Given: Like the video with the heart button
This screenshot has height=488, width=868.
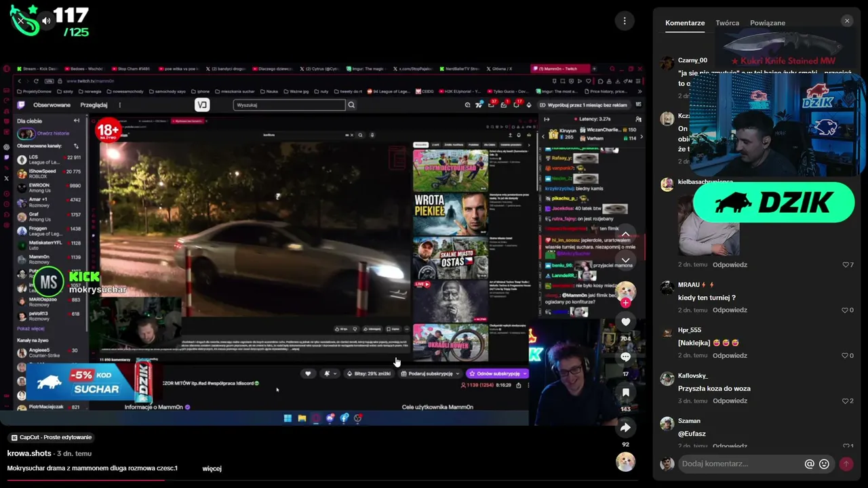Looking at the screenshot, I should (x=625, y=322).
